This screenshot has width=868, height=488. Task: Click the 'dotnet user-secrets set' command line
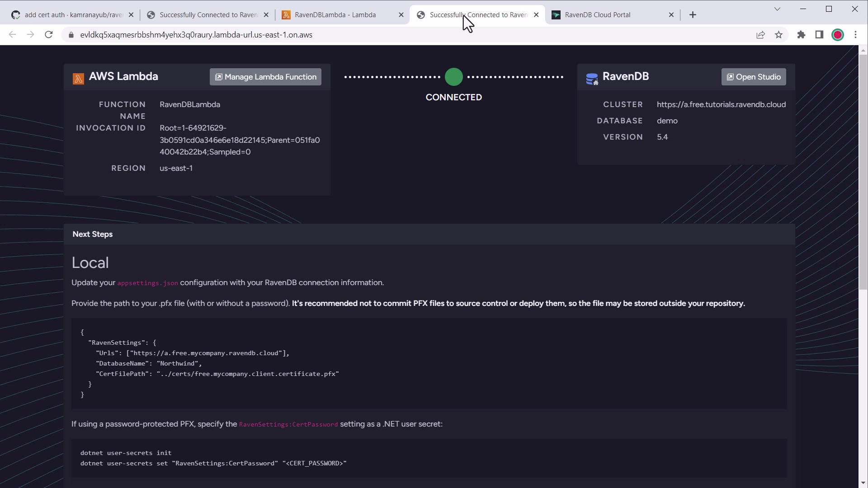coord(213,463)
